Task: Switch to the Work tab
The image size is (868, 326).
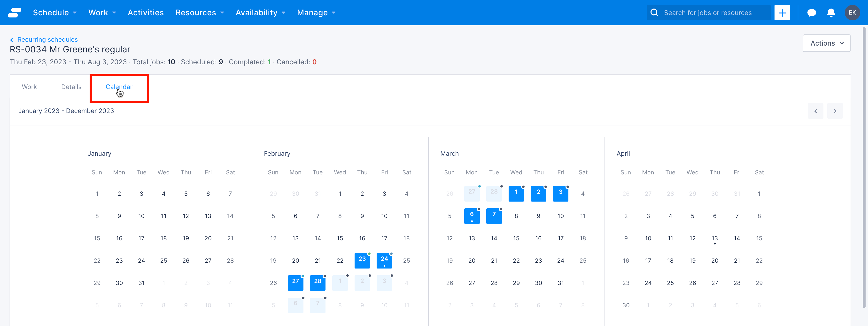Action: click(x=29, y=87)
